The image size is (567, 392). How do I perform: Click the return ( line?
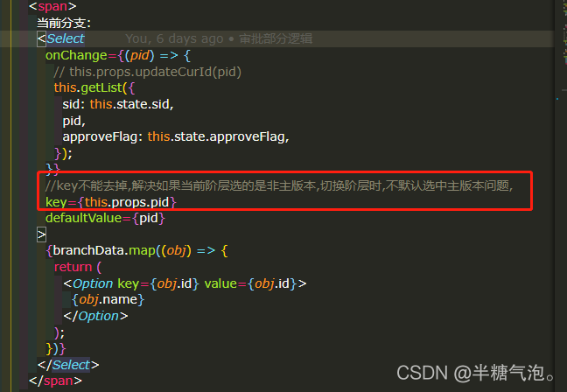pyautogui.click(x=78, y=267)
